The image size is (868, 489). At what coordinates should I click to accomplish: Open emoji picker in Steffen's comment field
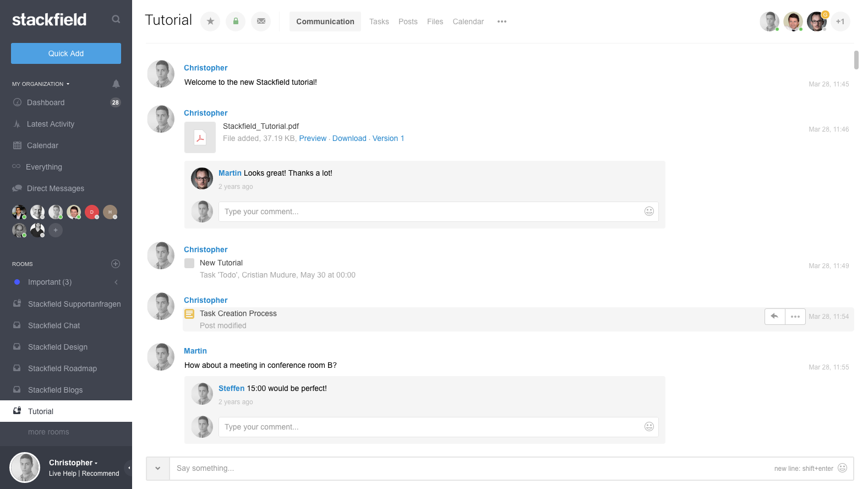coord(649,427)
